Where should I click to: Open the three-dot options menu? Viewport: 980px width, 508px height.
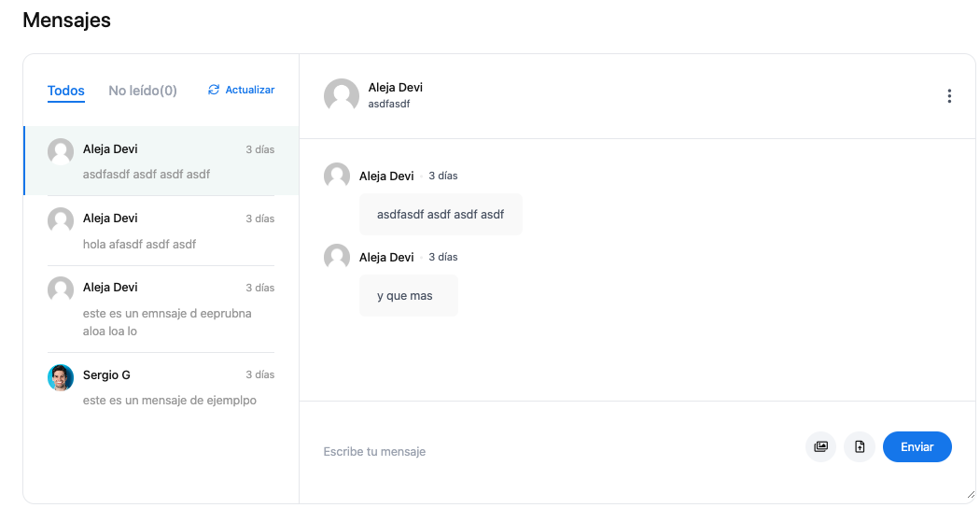click(x=949, y=96)
